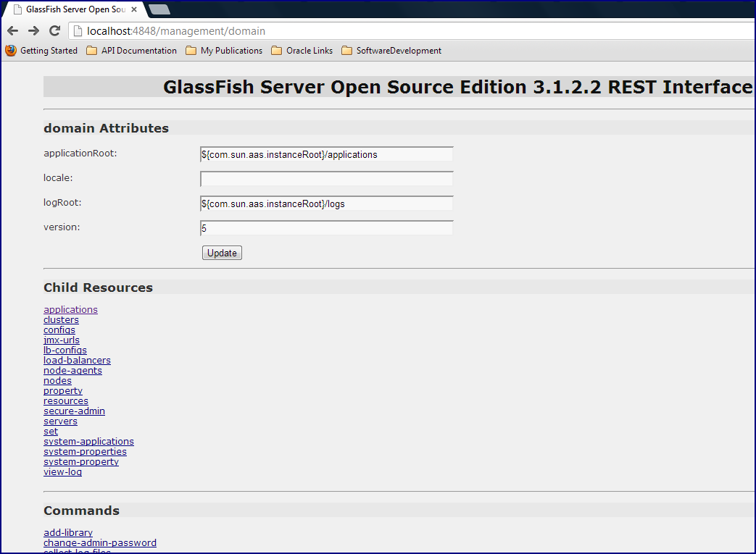Reload the page with the refresh icon
This screenshot has width=756, height=554.
(x=55, y=31)
